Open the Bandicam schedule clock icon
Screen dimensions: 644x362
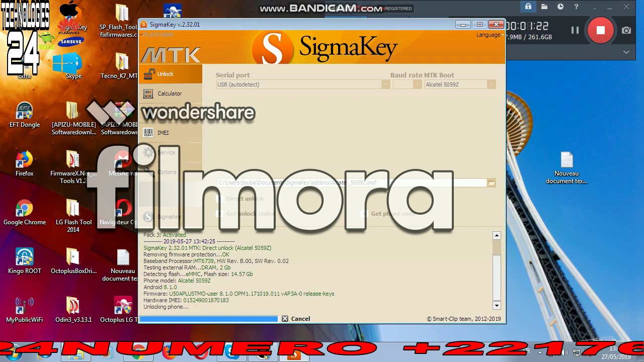[x=560, y=7]
